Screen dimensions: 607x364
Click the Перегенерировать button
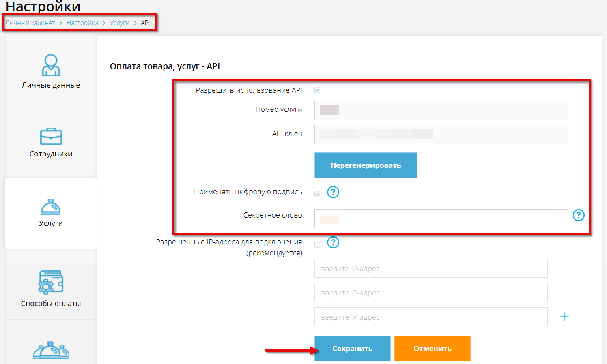pyautogui.click(x=365, y=165)
